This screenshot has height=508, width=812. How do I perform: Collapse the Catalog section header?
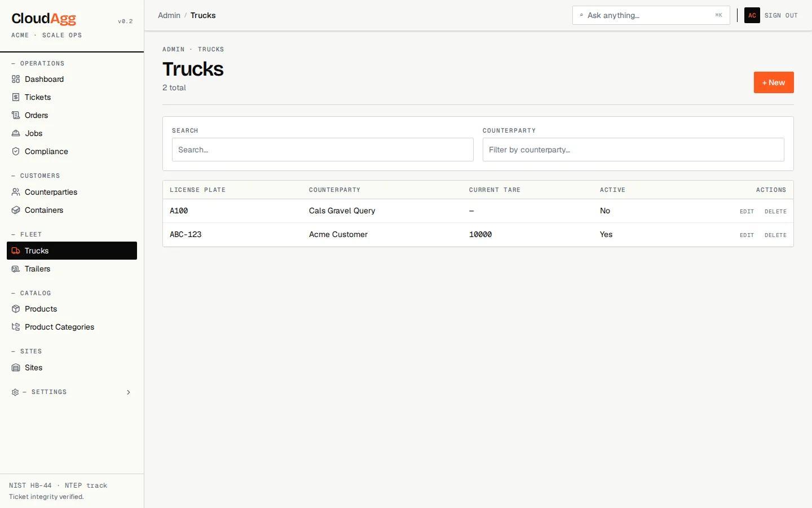point(31,293)
